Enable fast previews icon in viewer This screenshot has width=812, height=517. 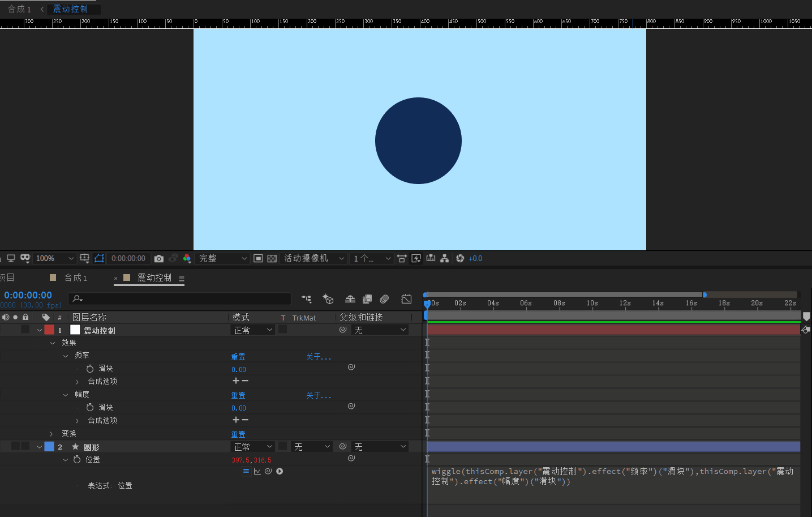416,258
